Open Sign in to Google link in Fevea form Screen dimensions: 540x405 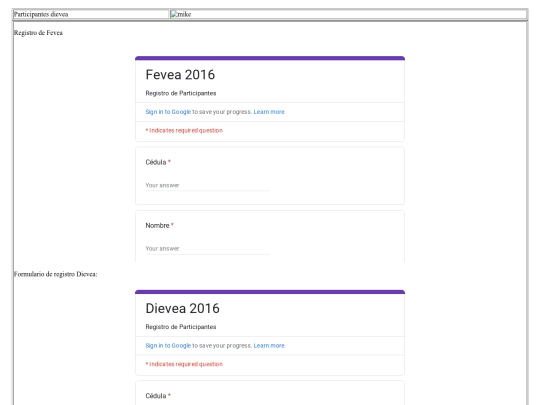[x=168, y=112]
